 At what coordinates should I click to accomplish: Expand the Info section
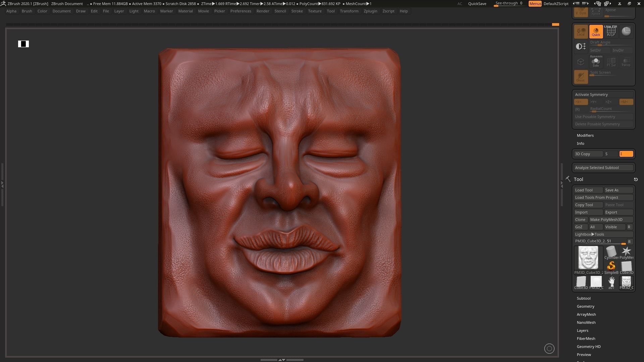pyautogui.click(x=580, y=143)
